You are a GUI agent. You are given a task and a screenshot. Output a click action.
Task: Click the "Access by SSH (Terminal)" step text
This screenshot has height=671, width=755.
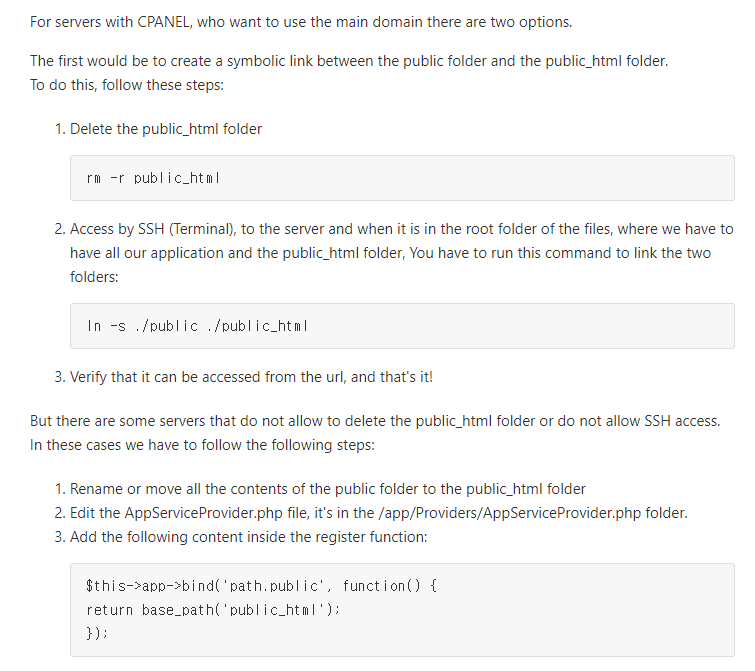[160, 229]
